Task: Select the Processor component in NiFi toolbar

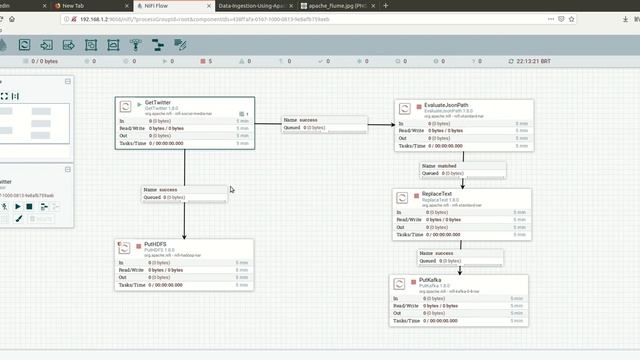Action: tap(24, 44)
